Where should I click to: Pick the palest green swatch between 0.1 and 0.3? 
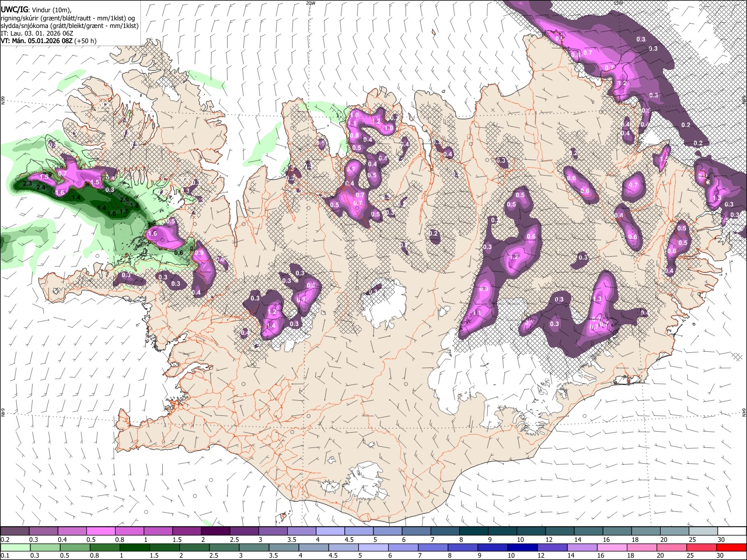tap(15, 548)
